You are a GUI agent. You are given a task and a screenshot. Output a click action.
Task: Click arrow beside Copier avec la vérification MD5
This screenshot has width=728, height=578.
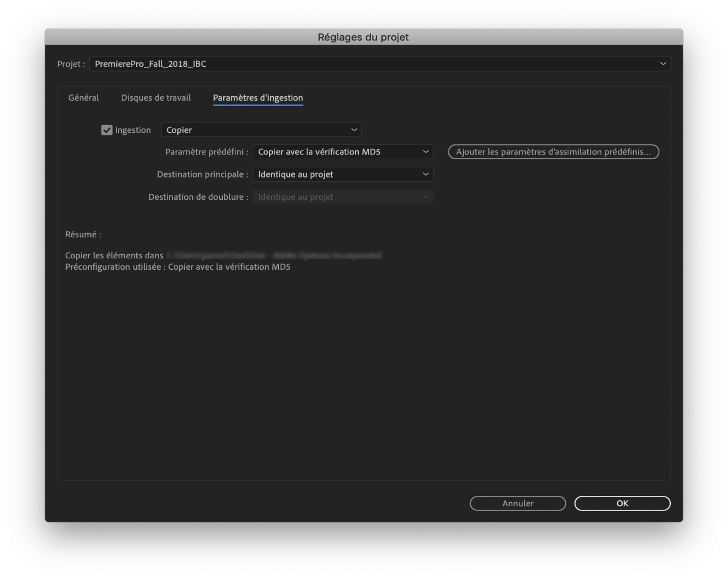click(425, 152)
